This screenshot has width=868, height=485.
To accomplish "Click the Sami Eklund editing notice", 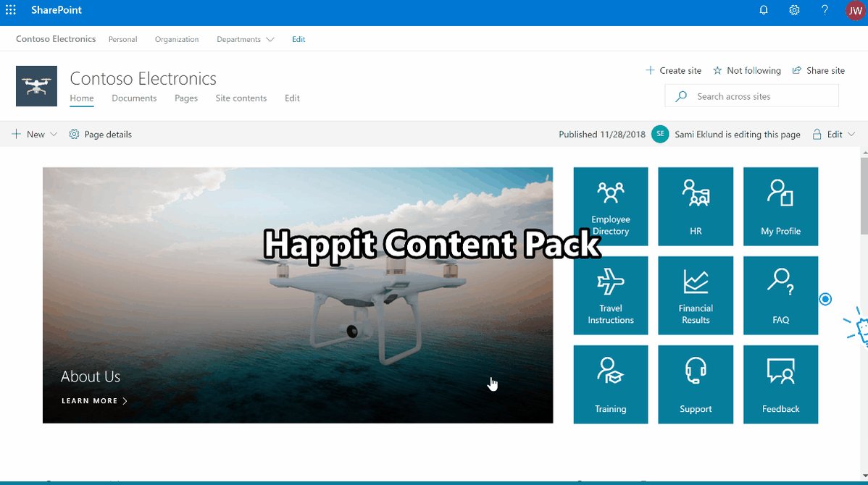I will click(x=738, y=135).
